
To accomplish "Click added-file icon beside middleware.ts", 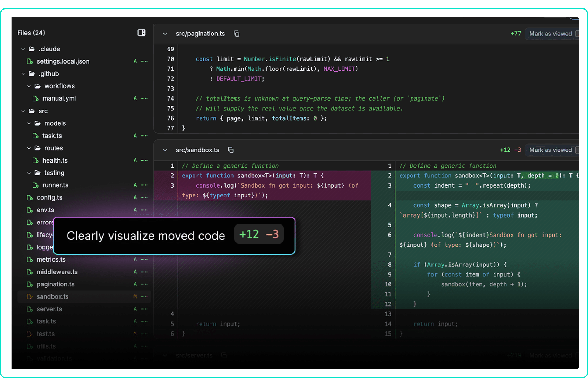I will click(x=30, y=272).
